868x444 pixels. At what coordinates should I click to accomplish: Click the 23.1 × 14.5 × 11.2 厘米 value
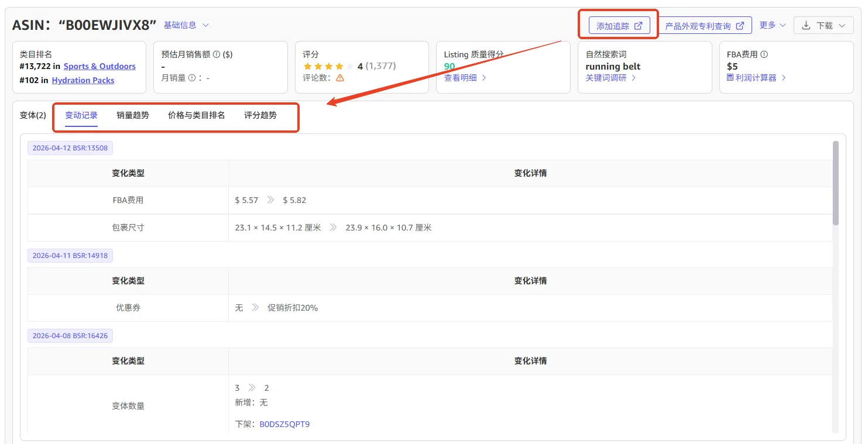[x=278, y=228]
